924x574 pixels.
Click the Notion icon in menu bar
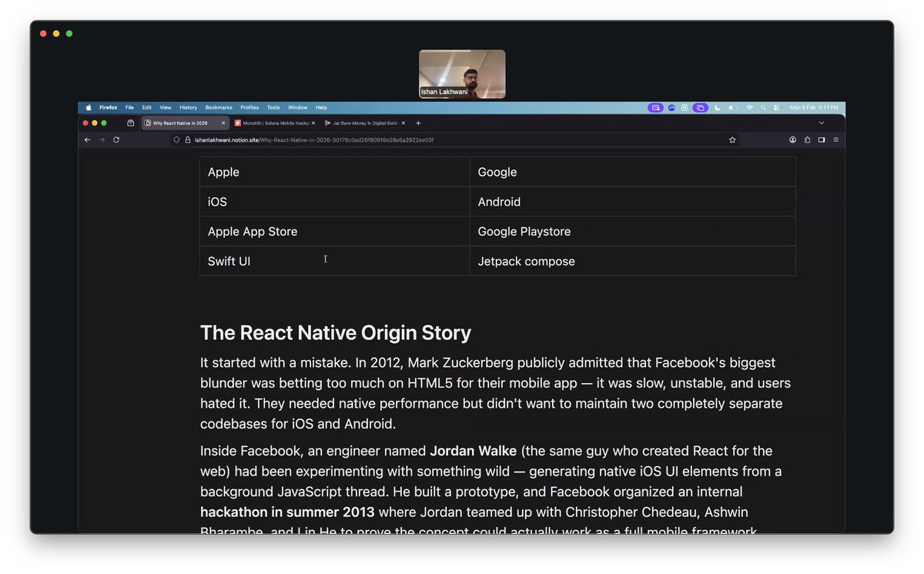(x=685, y=108)
